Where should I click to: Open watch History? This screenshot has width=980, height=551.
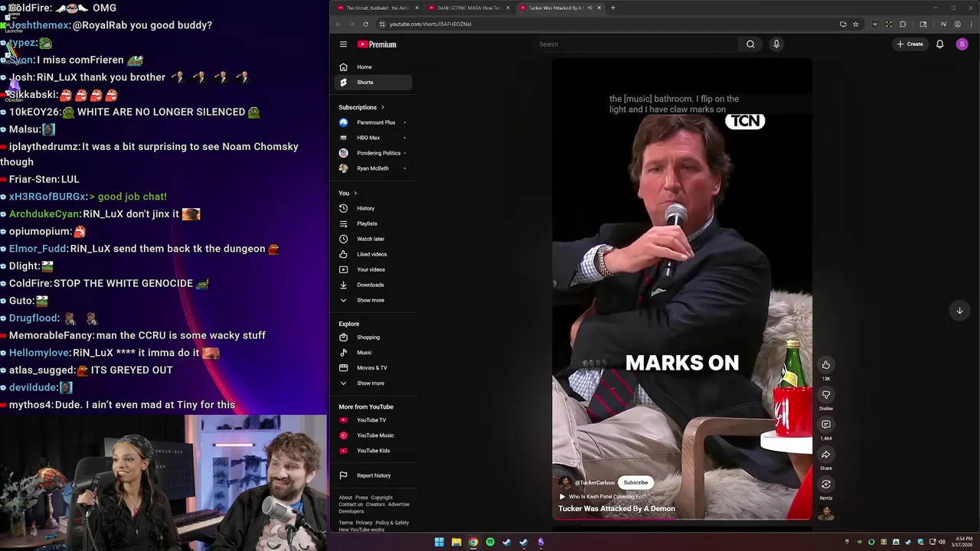(374, 208)
